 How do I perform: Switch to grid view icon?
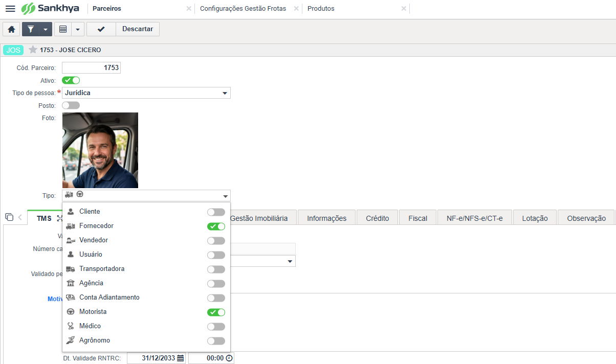63,29
